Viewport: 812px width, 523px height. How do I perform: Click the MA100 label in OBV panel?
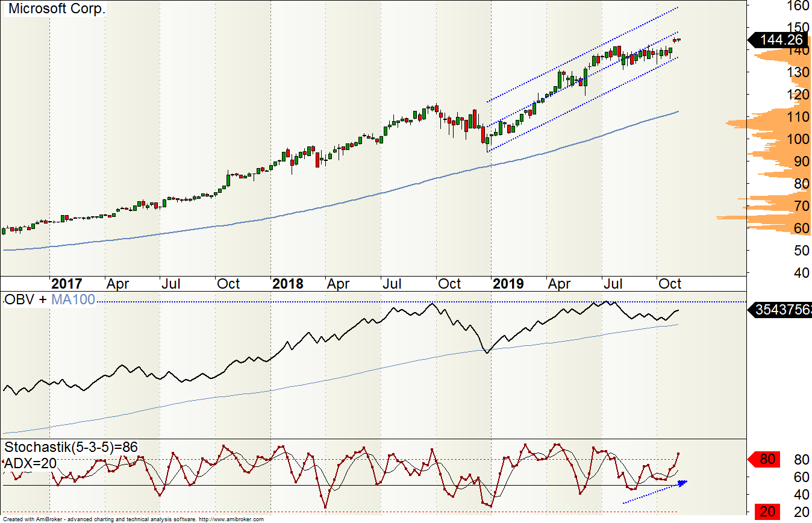[x=73, y=300]
